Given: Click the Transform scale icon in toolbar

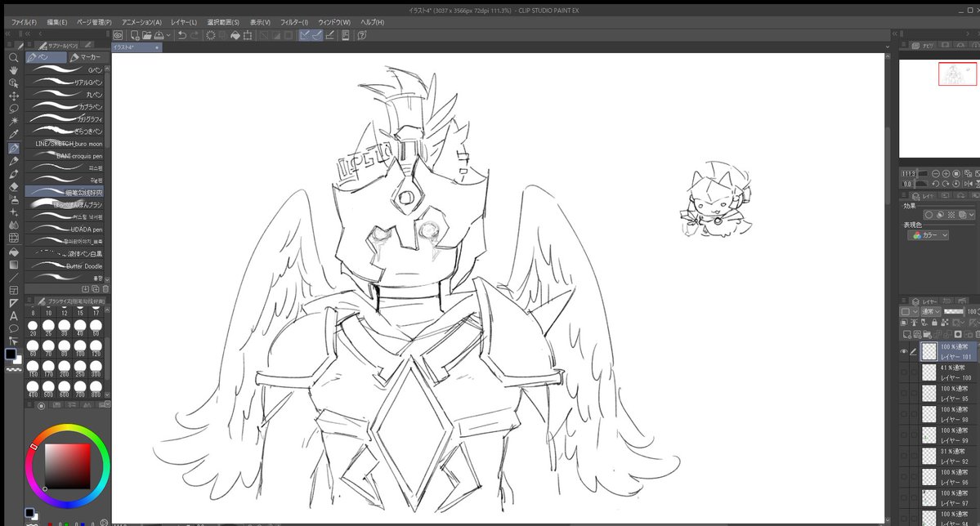Looking at the screenshot, I should 248,35.
